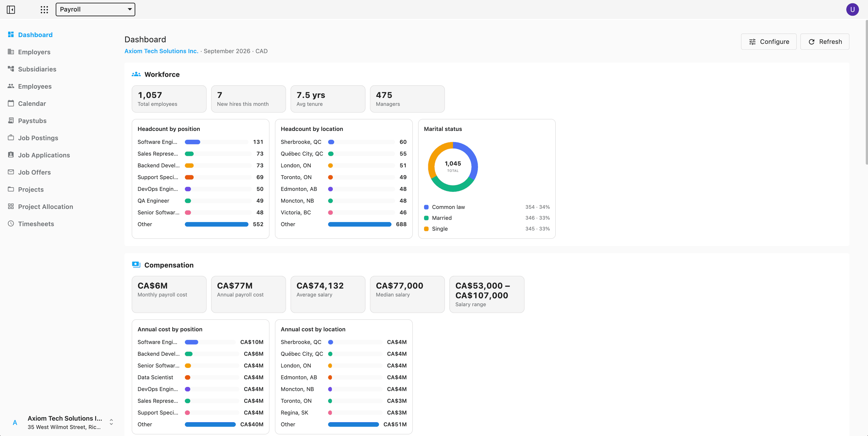Click company avatar letter A
Screen dimensions: 868x436
[15, 422]
